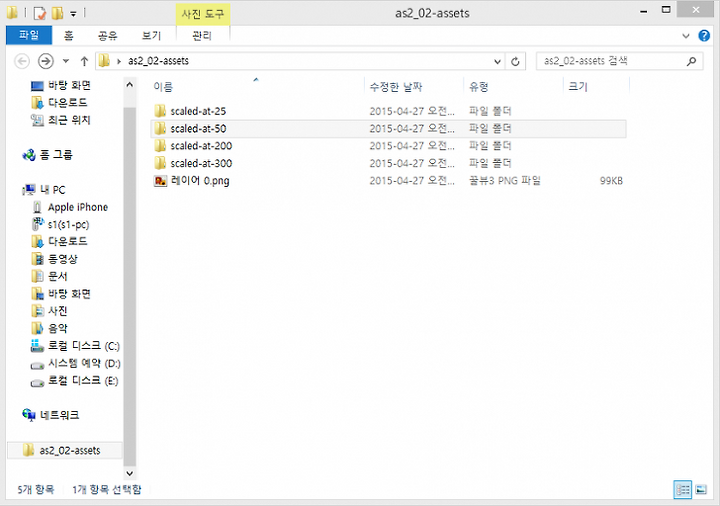
Task: Refresh the as2_02-assets folder
Action: (515, 62)
